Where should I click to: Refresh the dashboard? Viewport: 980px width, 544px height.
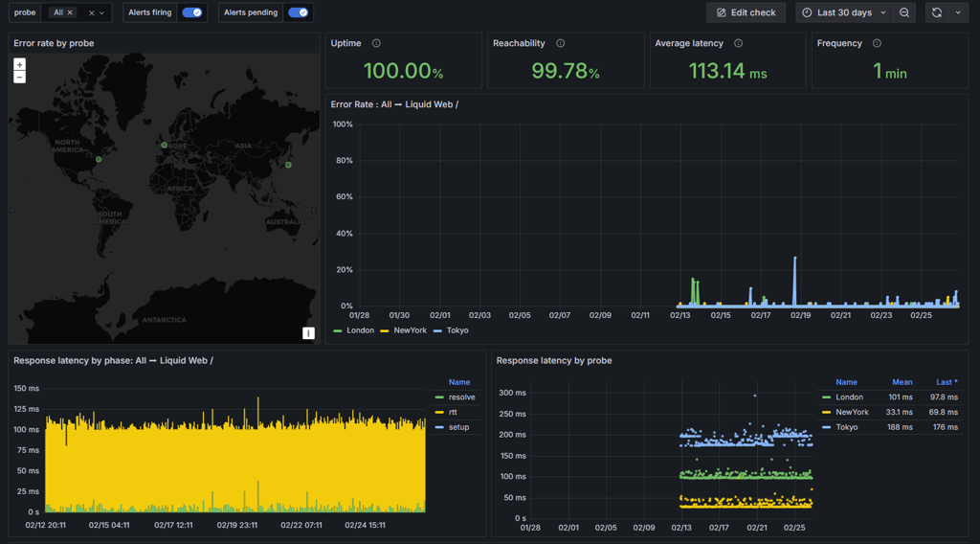[936, 12]
